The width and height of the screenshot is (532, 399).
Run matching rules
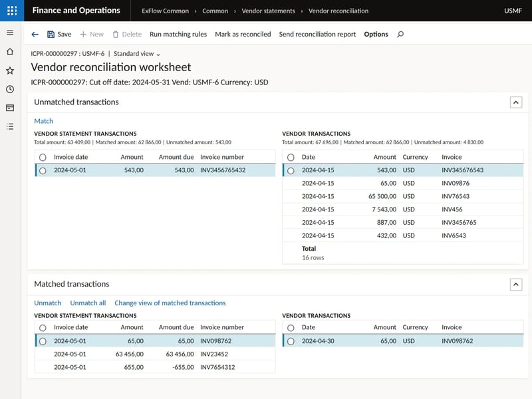point(178,35)
